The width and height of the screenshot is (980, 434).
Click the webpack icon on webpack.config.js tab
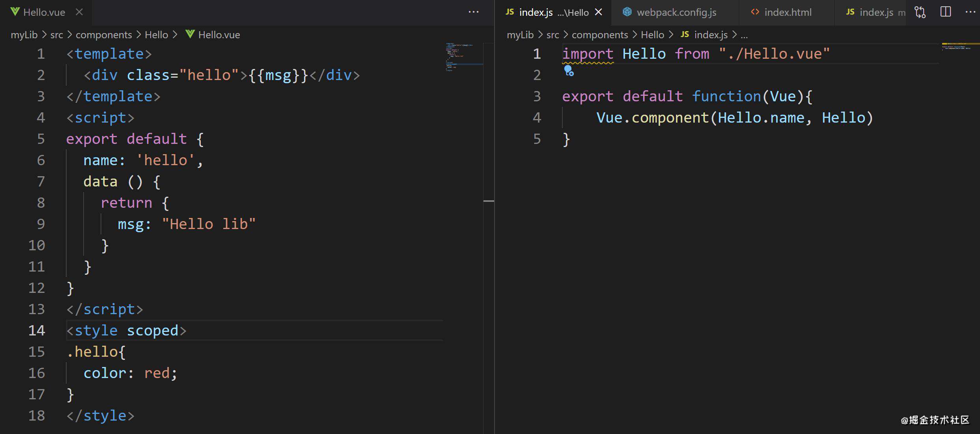(627, 12)
